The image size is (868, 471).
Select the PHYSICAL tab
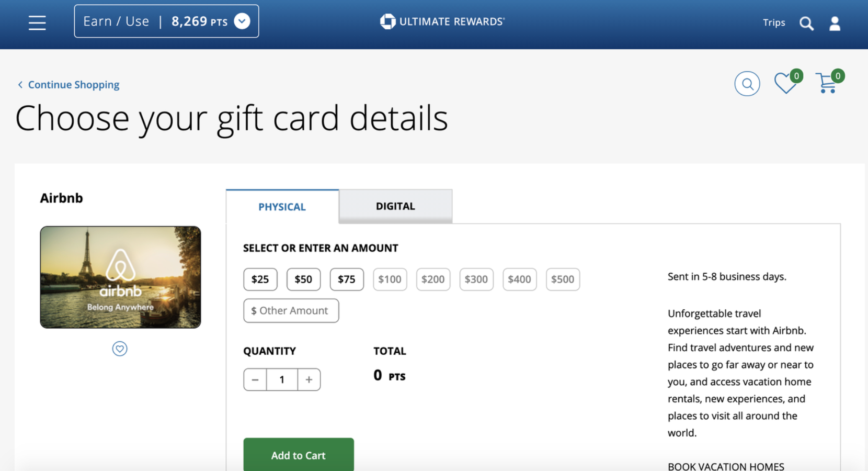[x=282, y=207]
